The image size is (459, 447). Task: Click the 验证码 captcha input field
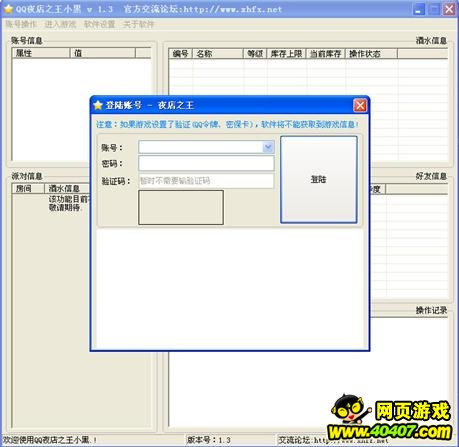click(x=206, y=181)
